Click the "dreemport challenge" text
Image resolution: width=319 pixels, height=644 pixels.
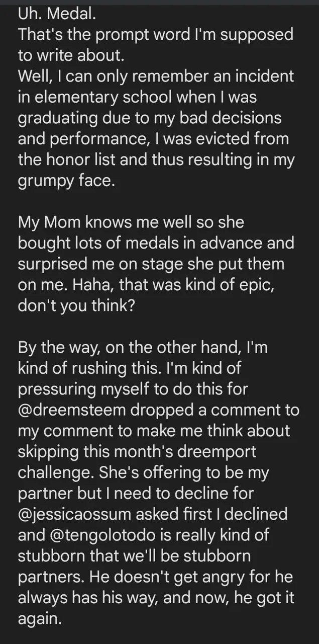pos(137,462)
